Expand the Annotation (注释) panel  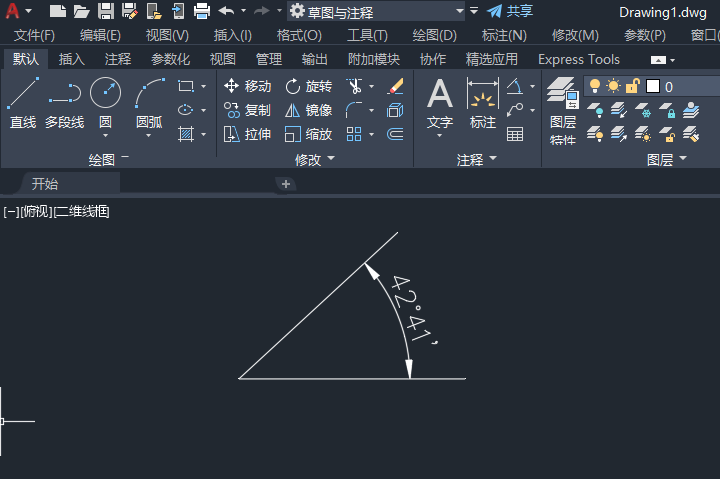tap(477, 159)
